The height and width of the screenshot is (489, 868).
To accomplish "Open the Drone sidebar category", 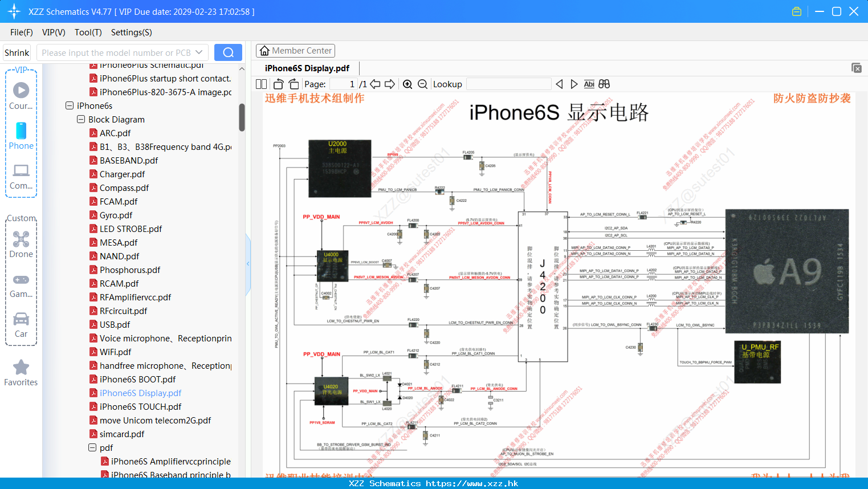I will 21,244.
